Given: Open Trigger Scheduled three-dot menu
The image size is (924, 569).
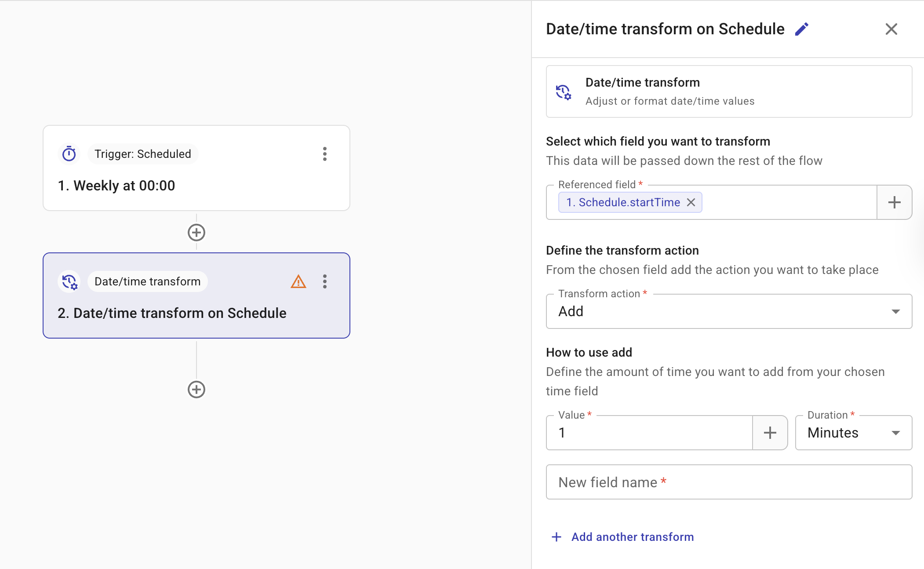Looking at the screenshot, I should click(325, 154).
